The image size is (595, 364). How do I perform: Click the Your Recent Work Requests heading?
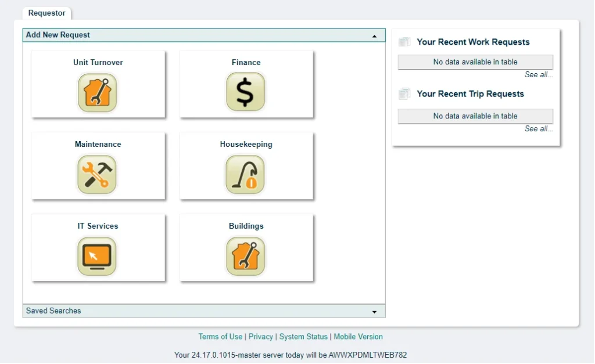pyautogui.click(x=473, y=42)
